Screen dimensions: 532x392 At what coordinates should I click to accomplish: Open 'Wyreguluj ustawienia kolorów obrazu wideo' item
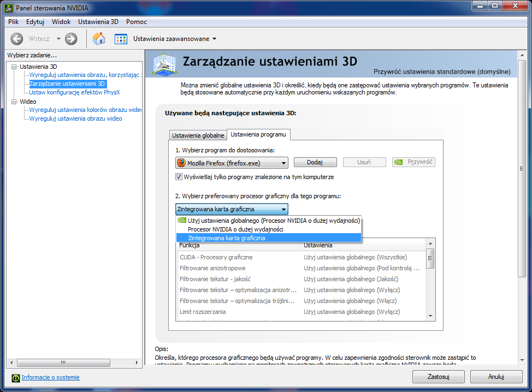(x=85, y=110)
